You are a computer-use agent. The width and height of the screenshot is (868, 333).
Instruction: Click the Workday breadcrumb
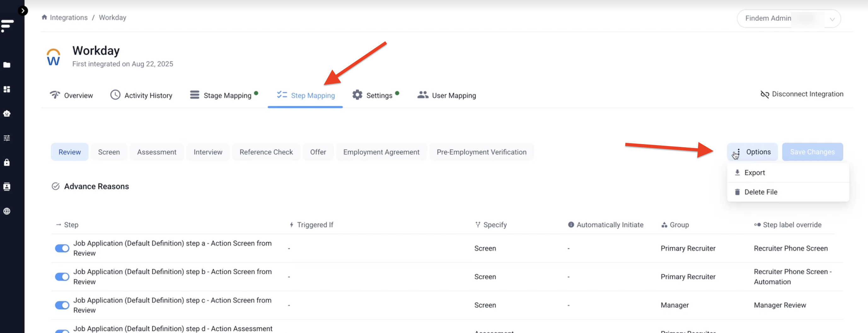(113, 18)
